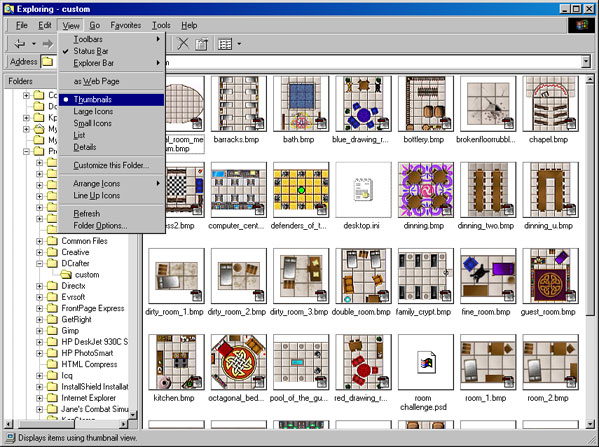Click the Properties toolbar icon
The height and width of the screenshot is (447, 599).
pyautogui.click(x=202, y=44)
